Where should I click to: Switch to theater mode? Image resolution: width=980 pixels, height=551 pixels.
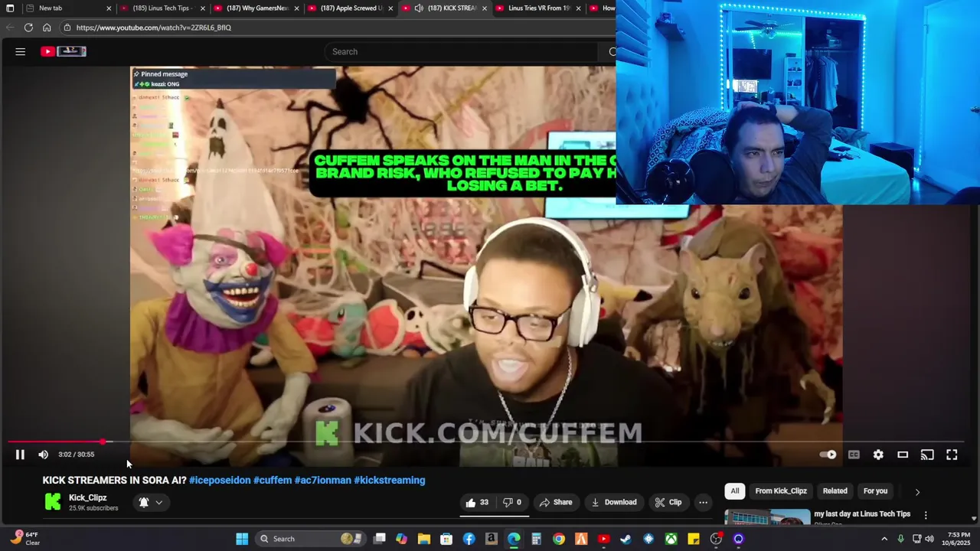tap(903, 455)
